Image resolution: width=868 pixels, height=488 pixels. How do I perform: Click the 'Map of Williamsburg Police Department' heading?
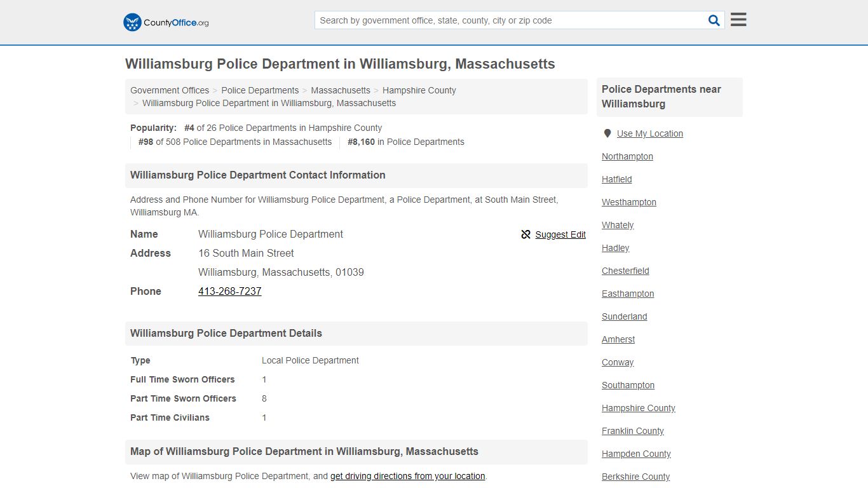point(304,452)
